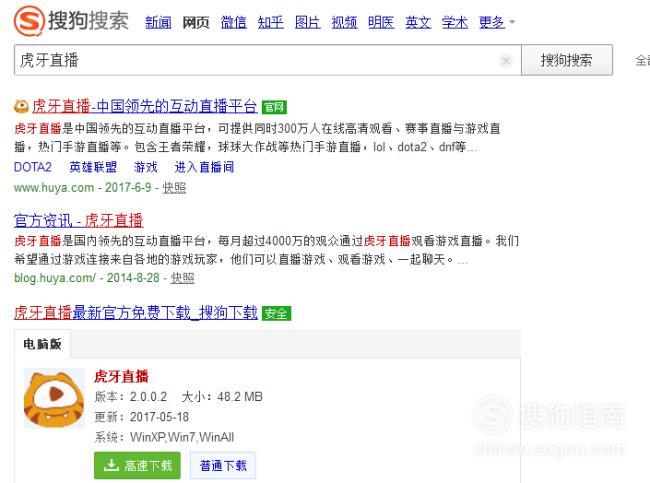Open 虎牙直播-中国领先的互动直播平台 result
650x483 pixels.
tap(145, 107)
